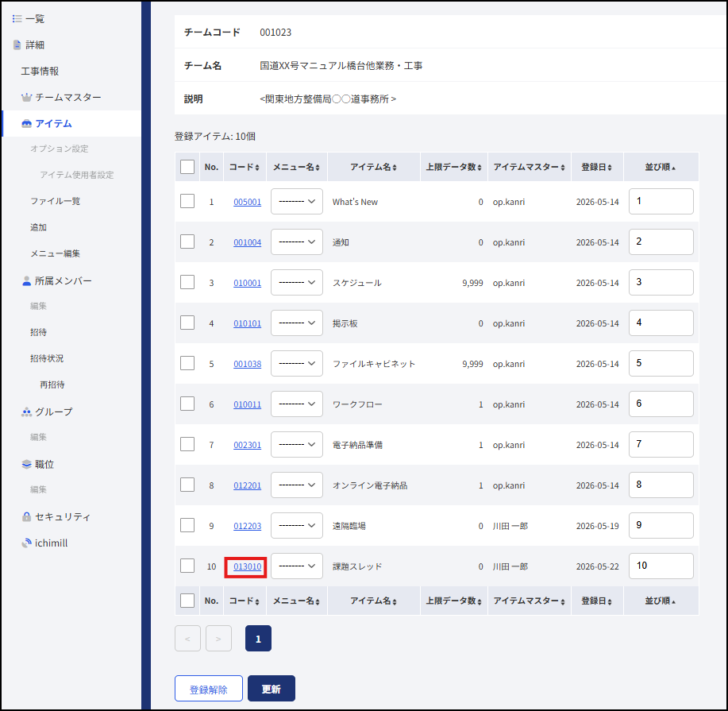
Task: Click the sort order field containing 5
Action: tap(661, 363)
